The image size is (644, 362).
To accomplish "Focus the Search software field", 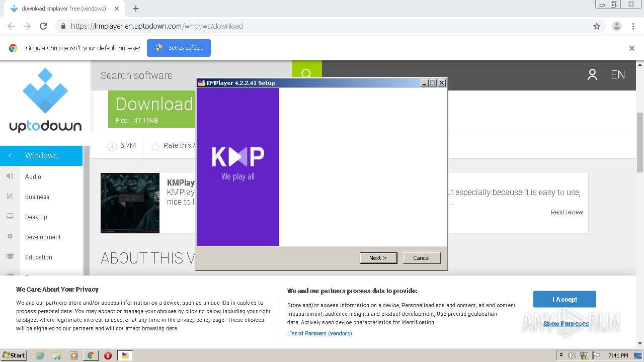I will point(191,75).
